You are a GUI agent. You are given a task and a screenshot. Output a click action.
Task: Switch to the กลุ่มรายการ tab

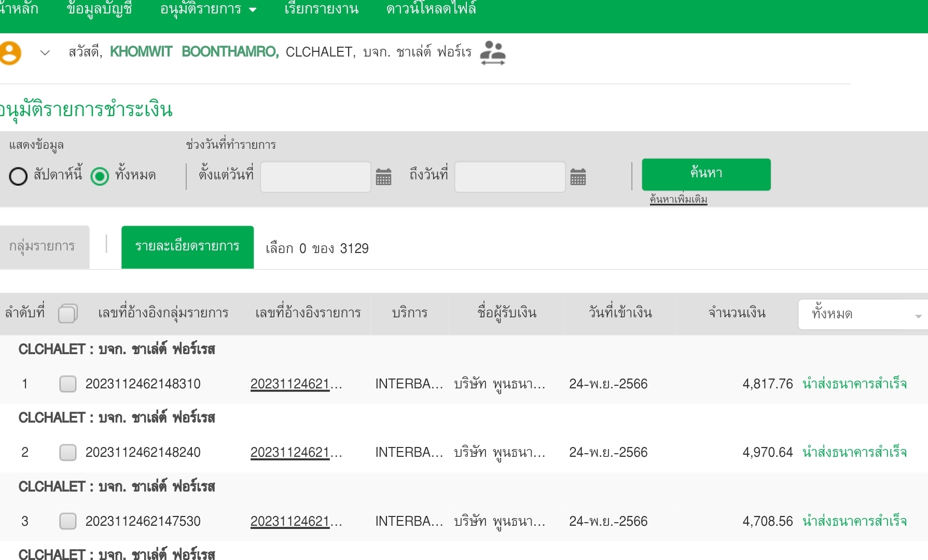pos(42,247)
